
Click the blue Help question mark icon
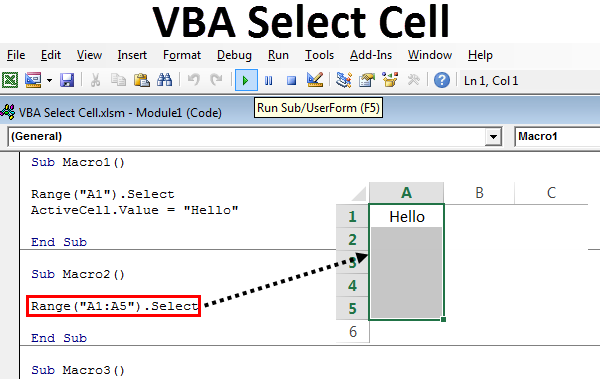click(442, 80)
